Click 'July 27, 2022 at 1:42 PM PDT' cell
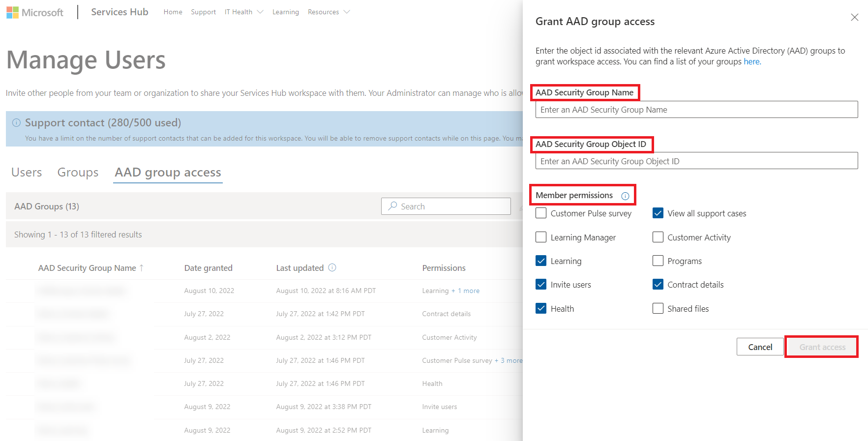The height and width of the screenshot is (441, 868). (x=320, y=314)
